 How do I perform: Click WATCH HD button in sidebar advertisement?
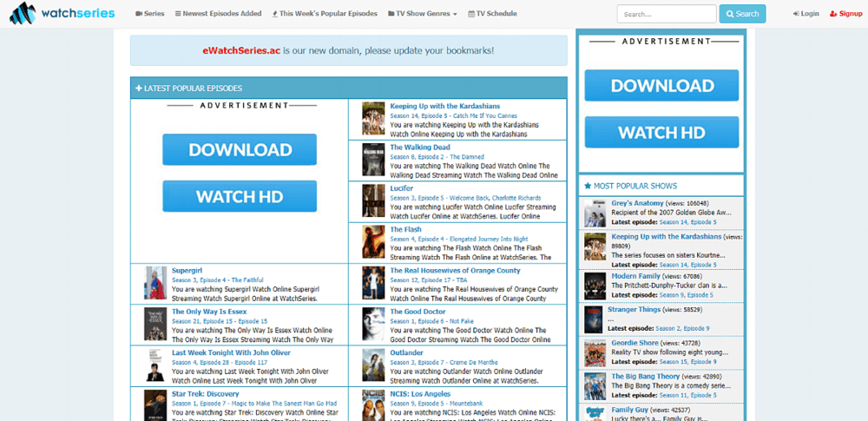[x=661, y=133]
